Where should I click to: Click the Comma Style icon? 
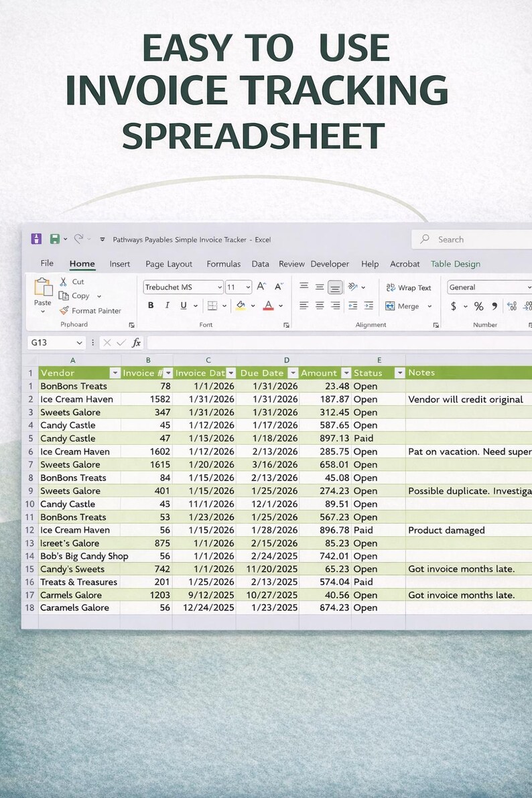click(494, 306)
